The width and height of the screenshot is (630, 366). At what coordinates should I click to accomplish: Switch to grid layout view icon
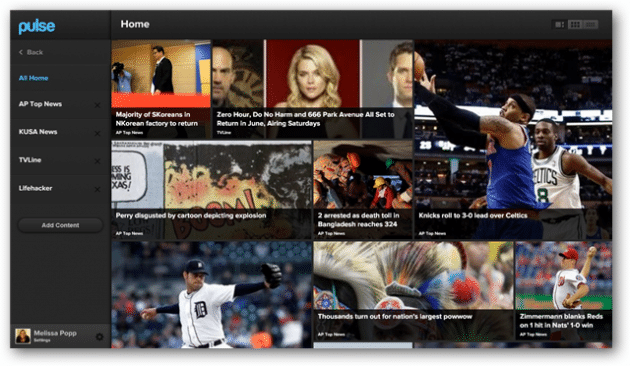click(575, 25)
